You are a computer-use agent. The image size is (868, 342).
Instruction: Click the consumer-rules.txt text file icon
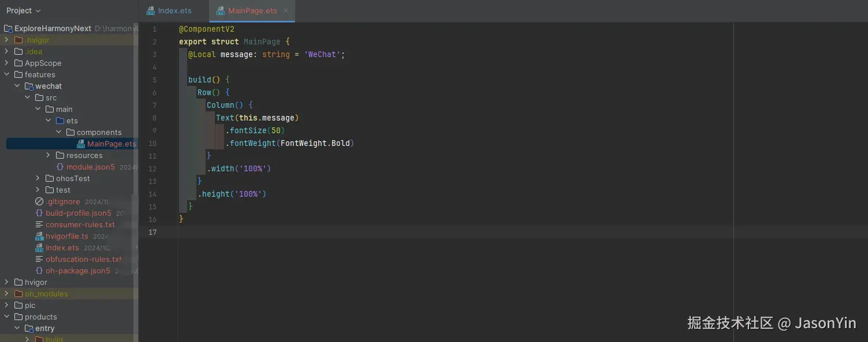pyautogui.click(x=39, y=224)
